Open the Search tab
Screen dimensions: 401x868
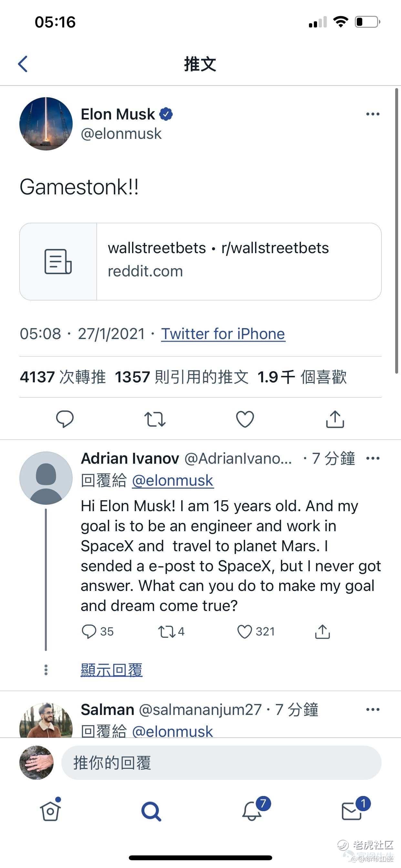(151, 811)
